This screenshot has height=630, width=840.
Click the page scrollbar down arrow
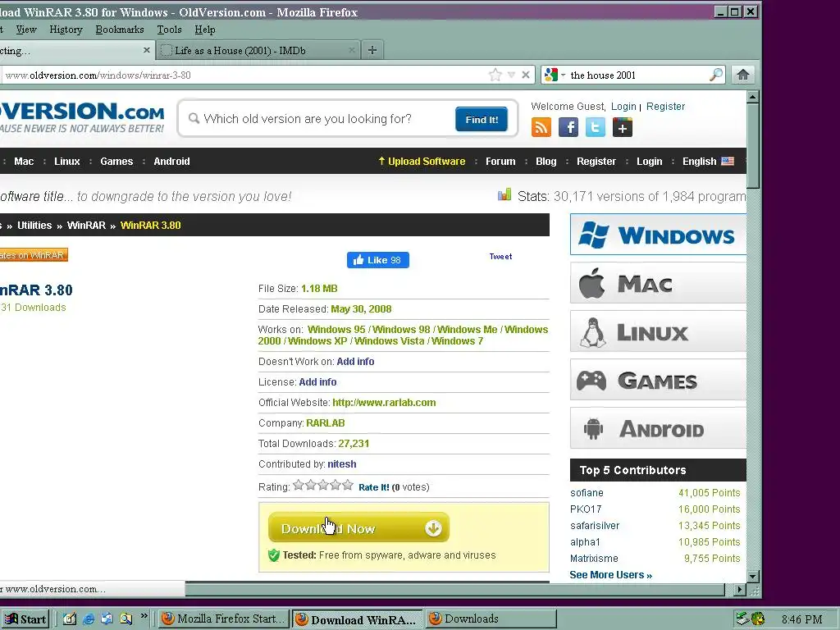(x=753, y=577)
